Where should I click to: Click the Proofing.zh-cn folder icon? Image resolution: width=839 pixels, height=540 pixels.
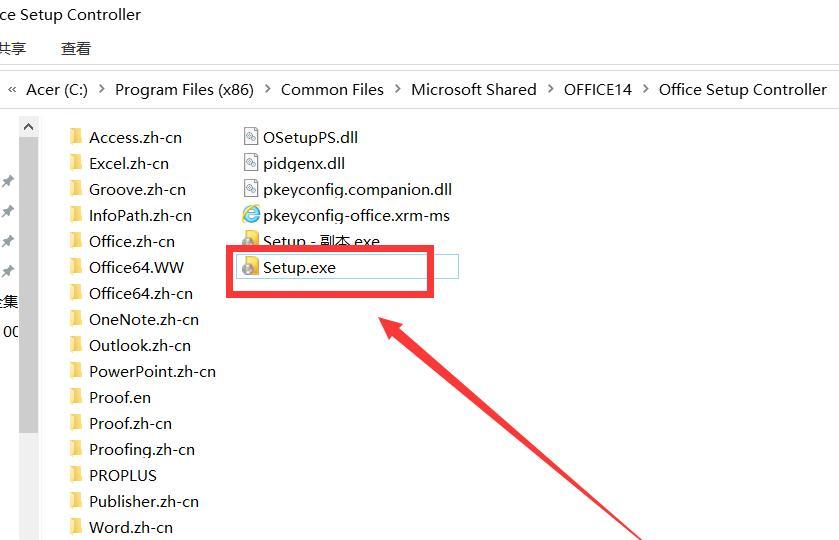click(76, 448)
